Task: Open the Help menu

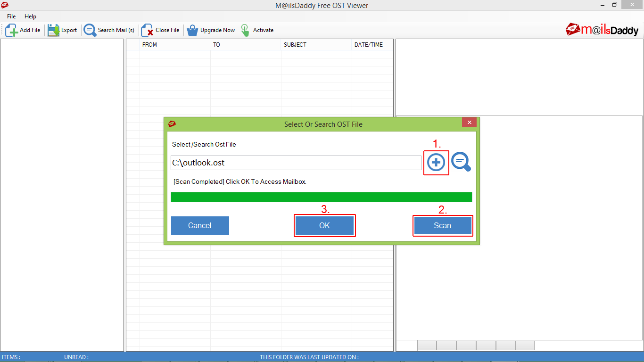Action: 30,16
